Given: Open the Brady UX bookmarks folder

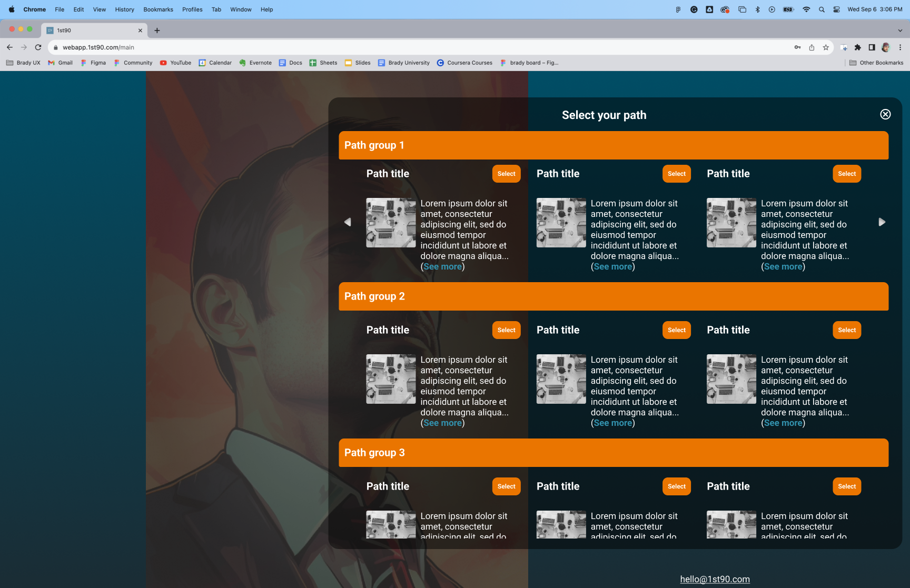Looking at the screenshot, I should [23, 63].
